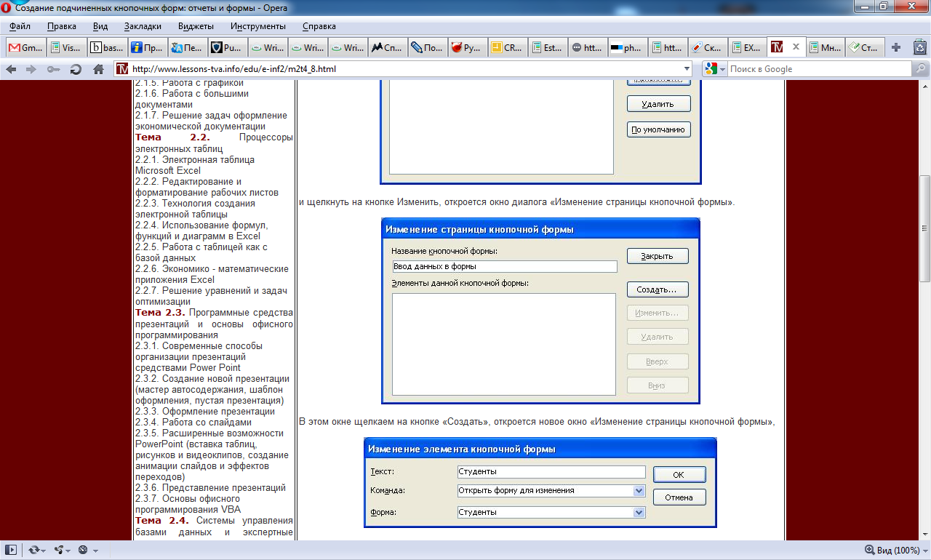The width and height of the screenshot is (931, 560).
Task: Toggle the side panel from status bar
Action: coord(11,551)
